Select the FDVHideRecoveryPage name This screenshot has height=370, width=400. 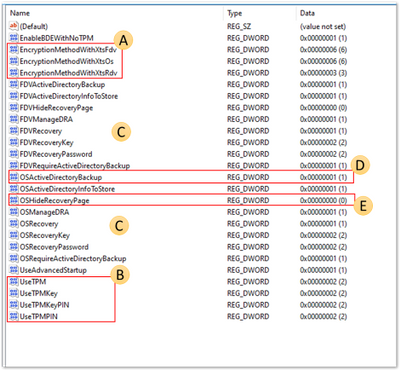click(x=56, y=108)
